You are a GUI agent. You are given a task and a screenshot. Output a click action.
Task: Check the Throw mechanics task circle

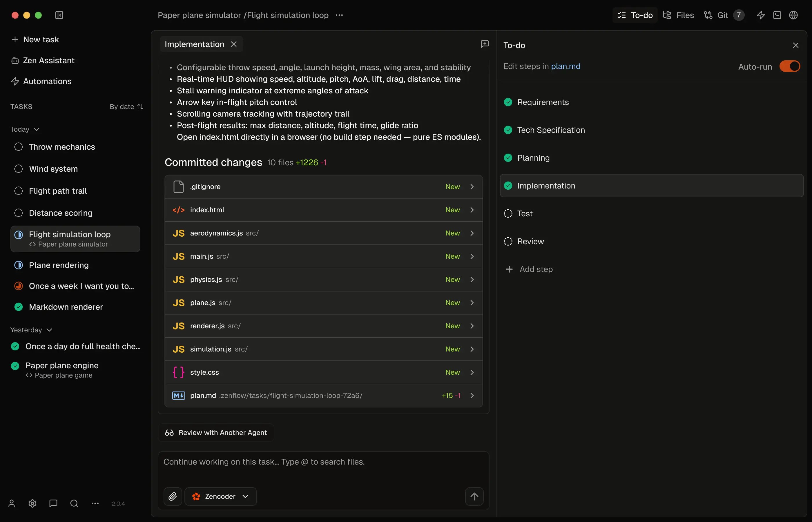point(19,147)
